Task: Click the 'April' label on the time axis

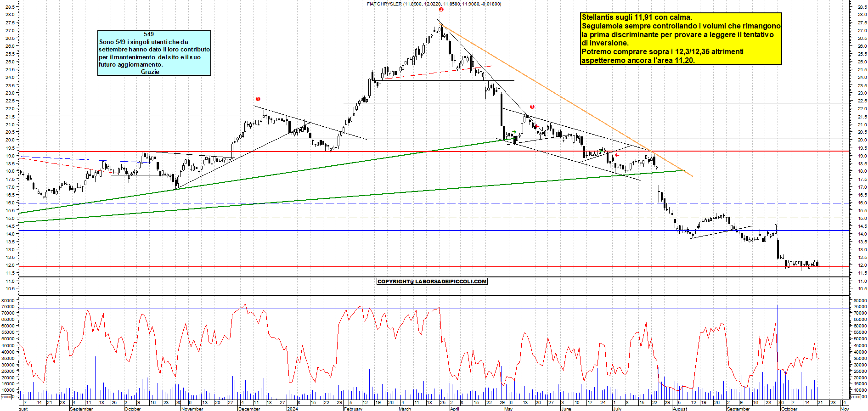Action: 455,409
